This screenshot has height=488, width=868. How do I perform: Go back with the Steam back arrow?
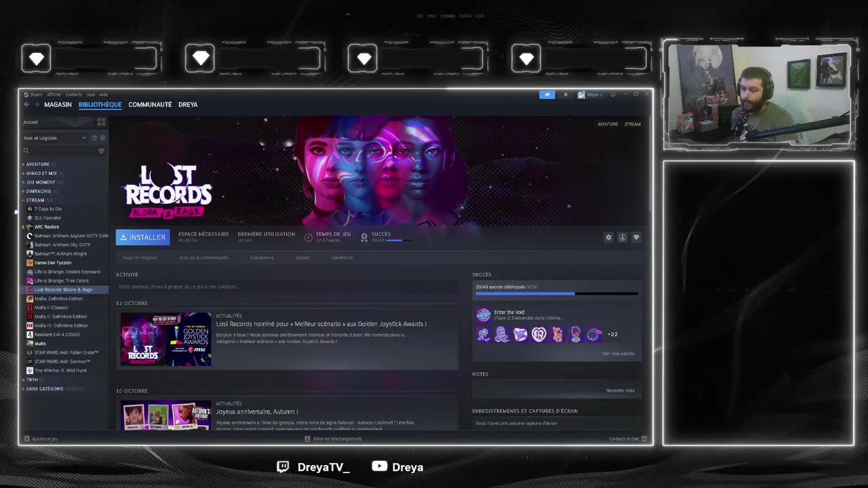(x=26, y=104)
